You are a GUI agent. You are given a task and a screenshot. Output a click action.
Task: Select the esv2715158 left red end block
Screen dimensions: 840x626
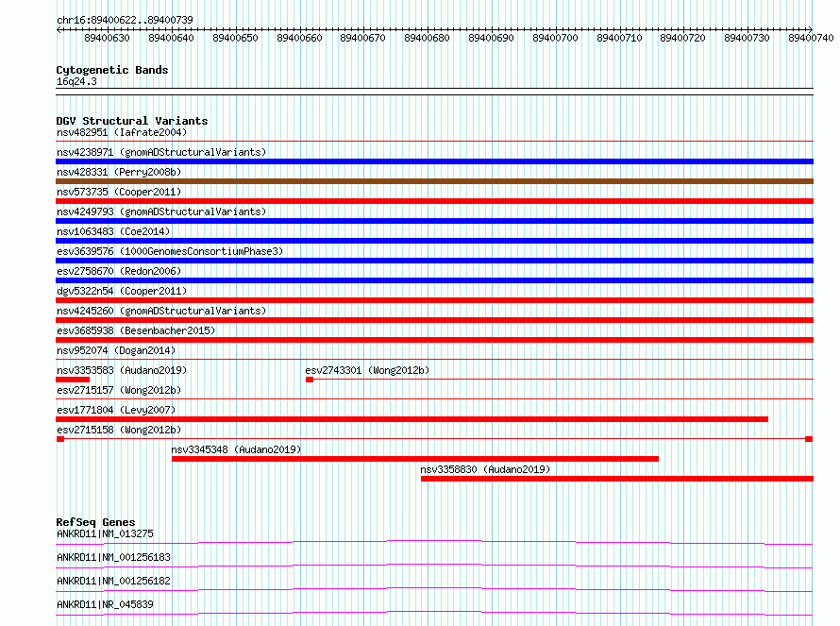pyautogui.click(x=60, y=439)
